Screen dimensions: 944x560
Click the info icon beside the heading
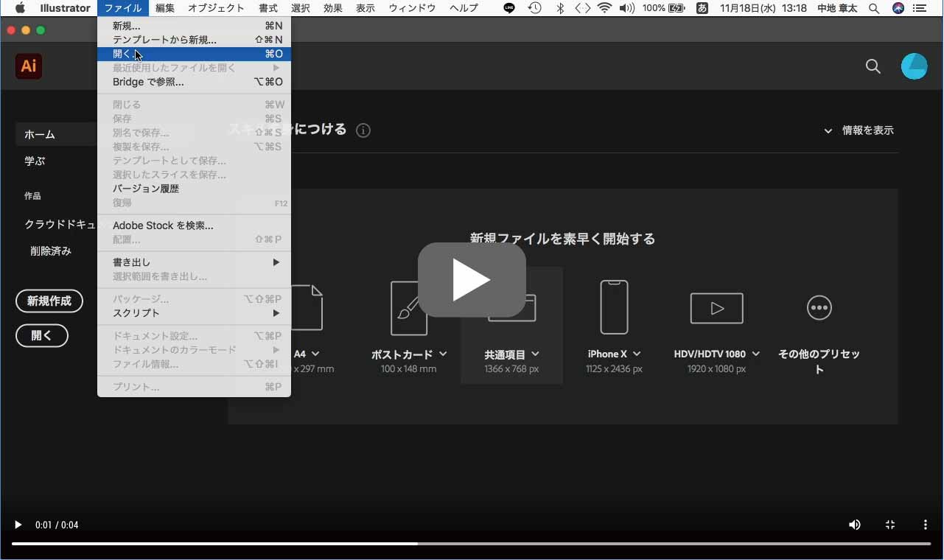coord(363,130)
